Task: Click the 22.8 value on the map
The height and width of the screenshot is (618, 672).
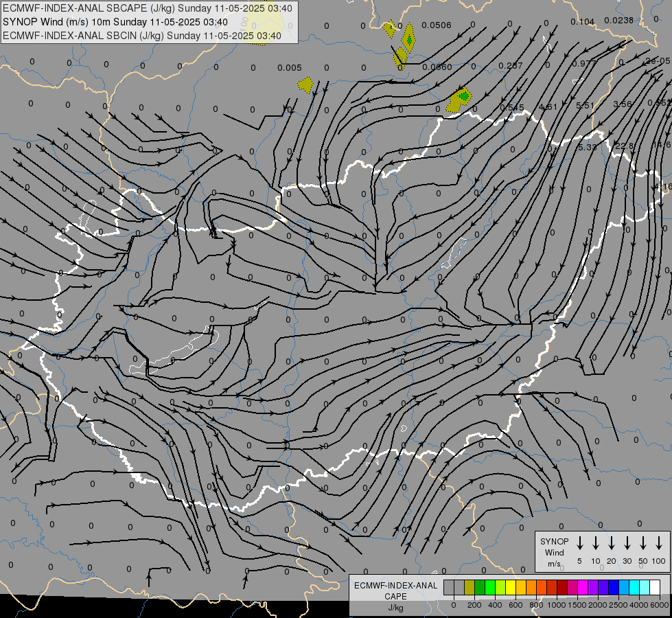Action: [624, 146]
